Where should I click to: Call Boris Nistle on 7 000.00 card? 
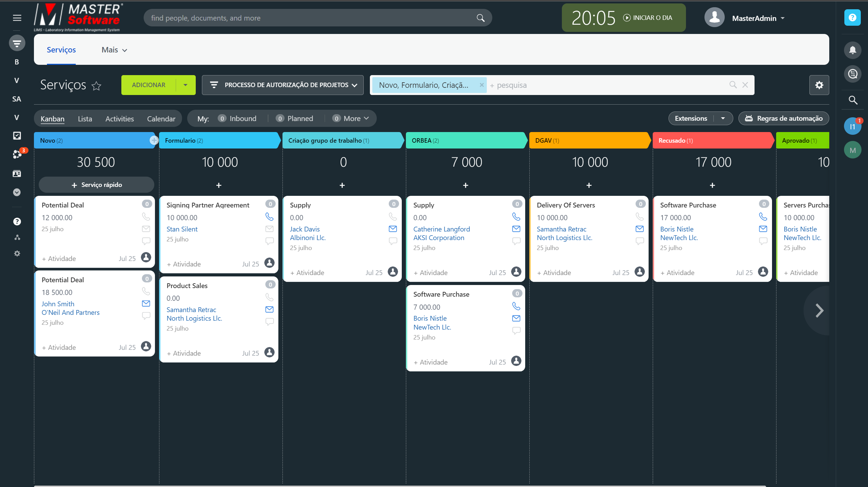[x=516, y=306]
